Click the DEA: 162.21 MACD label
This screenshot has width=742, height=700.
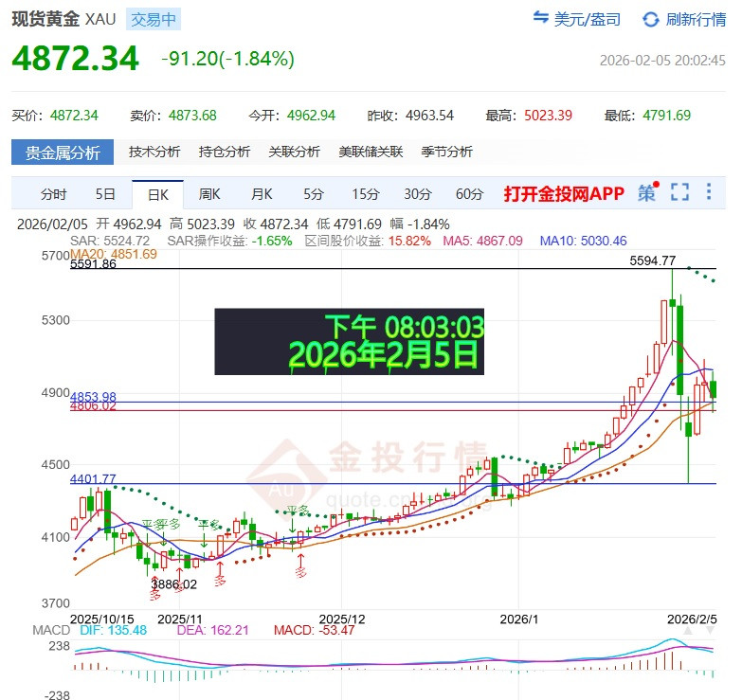[x=212, y=631]
